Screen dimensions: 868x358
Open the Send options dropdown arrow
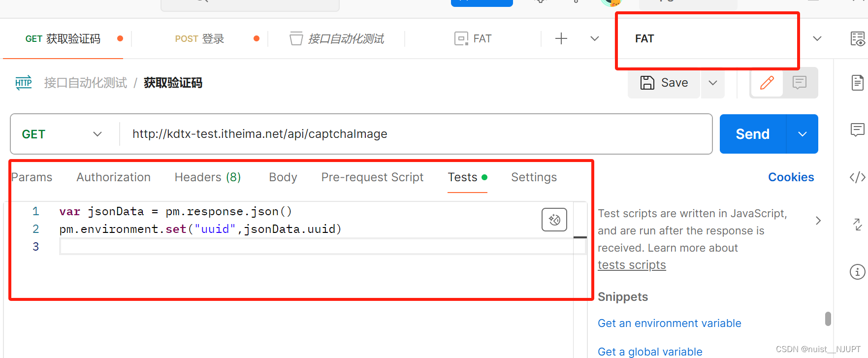point(803,134)
